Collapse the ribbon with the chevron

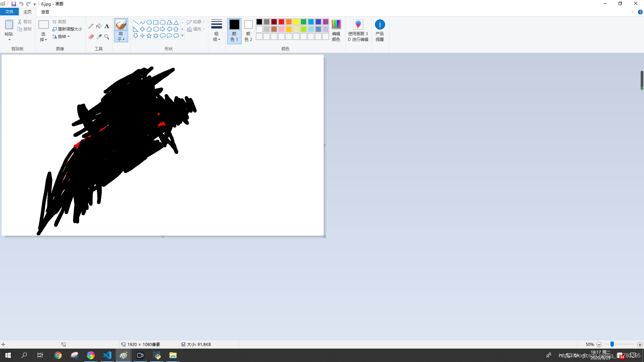point(633,12)
